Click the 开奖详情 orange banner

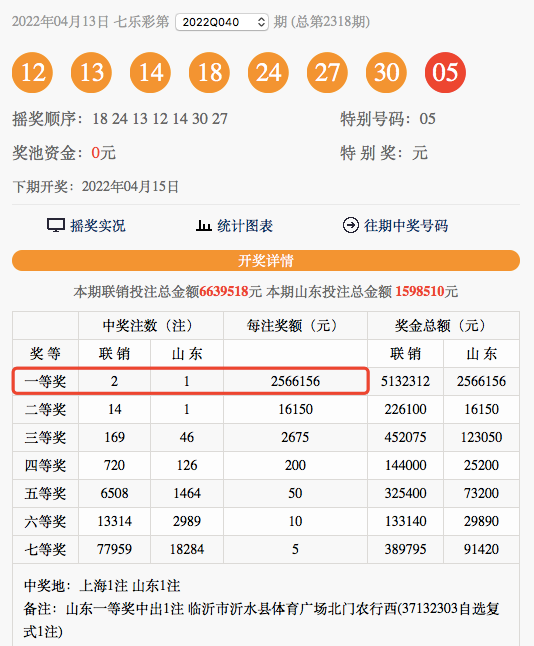coord(266,260)
